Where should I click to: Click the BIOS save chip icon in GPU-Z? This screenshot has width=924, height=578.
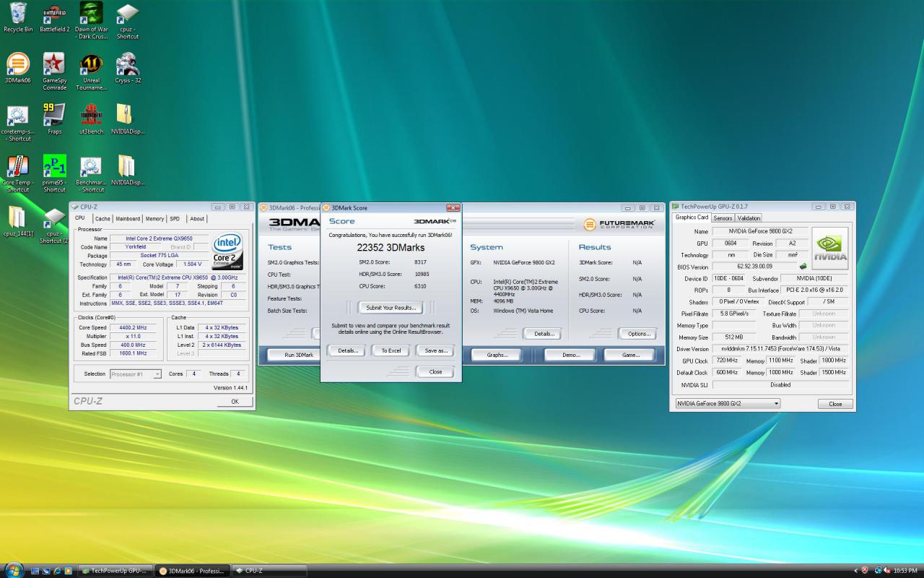pyautogui.click(x=803, y=267)
